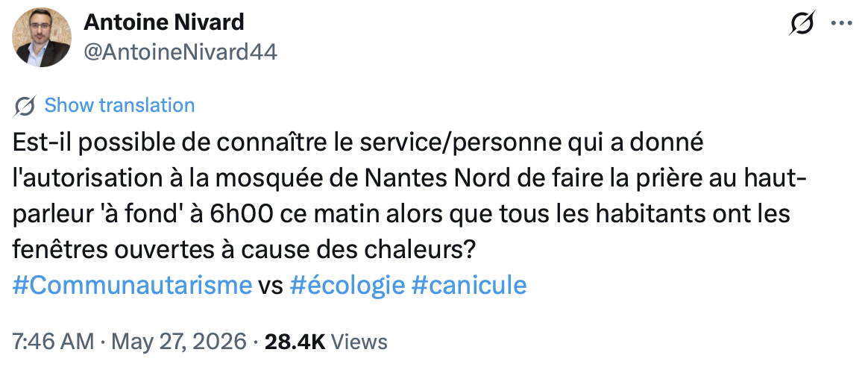Click the 7:46 AM timestamp
The image size is (868, 367).
pos(53,342)
